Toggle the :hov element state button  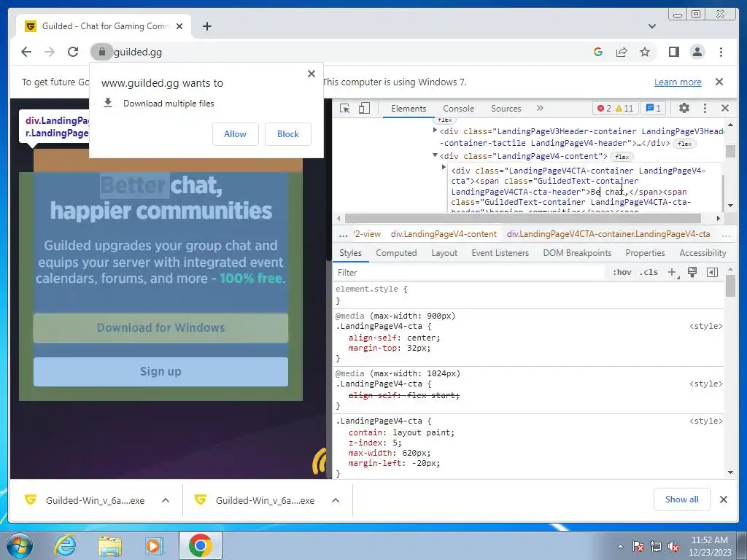coord(622,273)
